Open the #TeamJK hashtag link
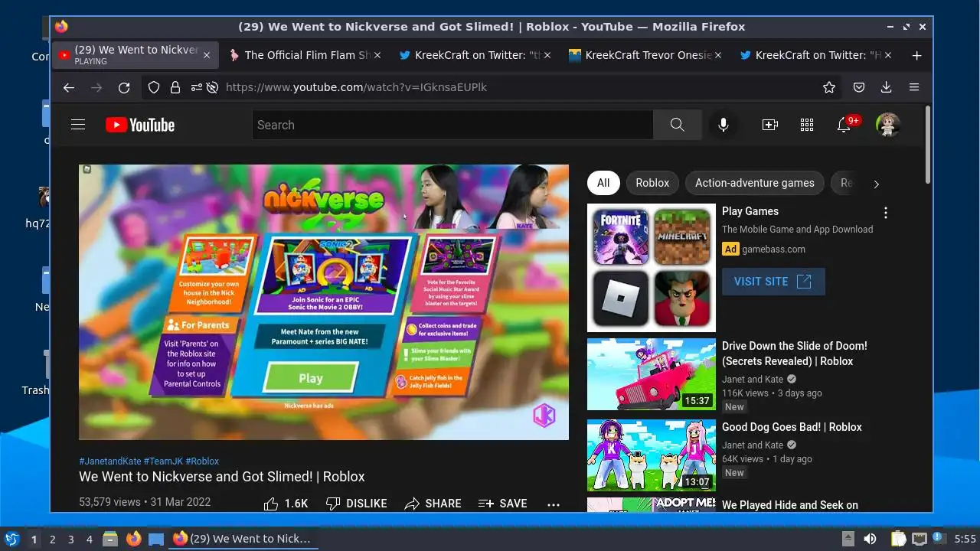This screenshot has height=551, width=980. tap(163, 461)
